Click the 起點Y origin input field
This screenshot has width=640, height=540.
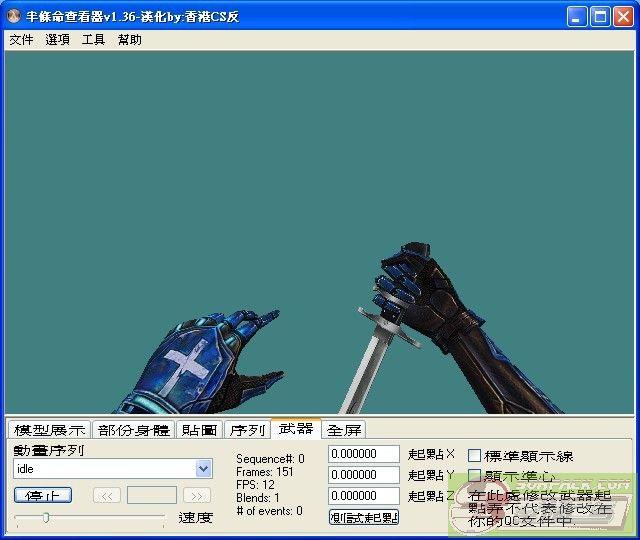pos(364,475)
